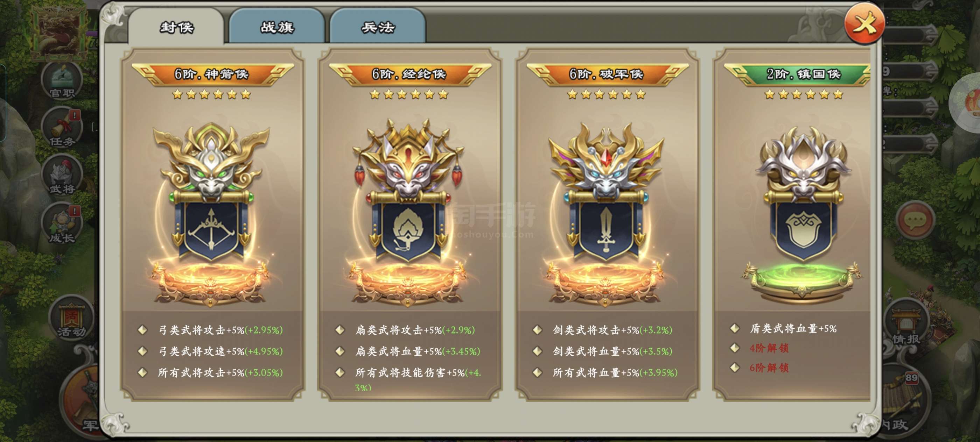Tap the 2阶.镇国侯 green title banner

tap(798, 74)
